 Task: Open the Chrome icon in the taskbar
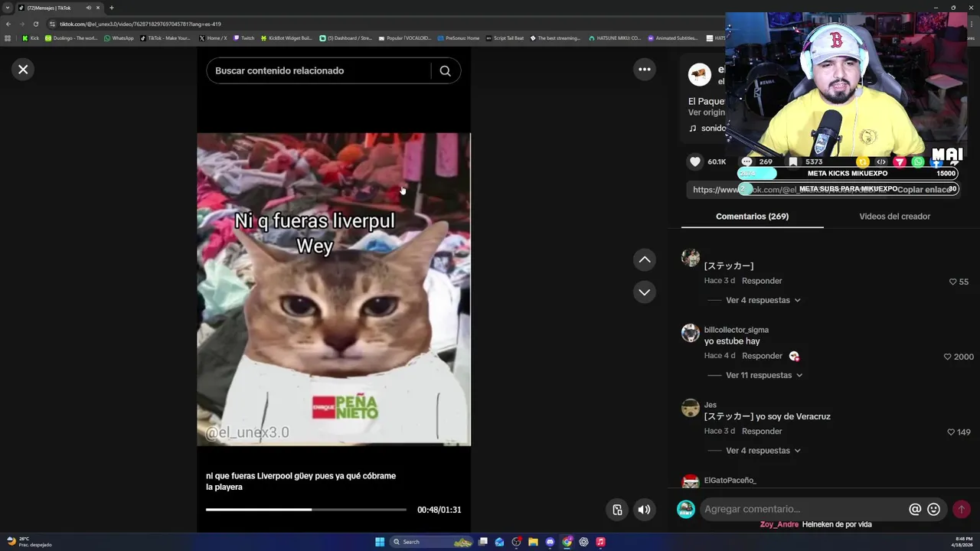pos(567,542)
